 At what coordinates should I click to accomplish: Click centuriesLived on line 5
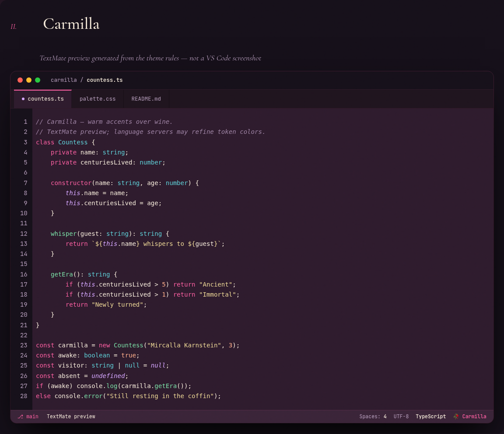[x=106, y=163]
